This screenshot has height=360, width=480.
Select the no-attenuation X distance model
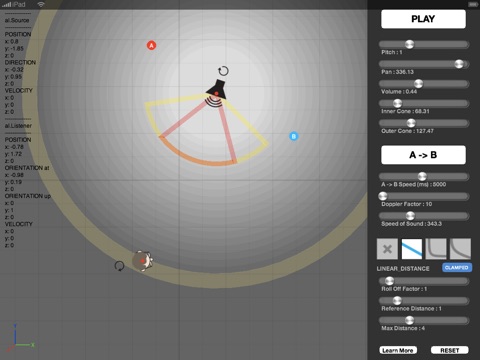(387, 249)
